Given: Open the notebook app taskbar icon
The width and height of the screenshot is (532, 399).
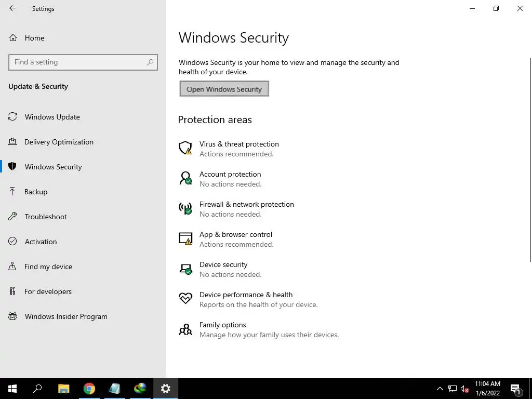Looking at the screenshot, I should coord(114,389).
